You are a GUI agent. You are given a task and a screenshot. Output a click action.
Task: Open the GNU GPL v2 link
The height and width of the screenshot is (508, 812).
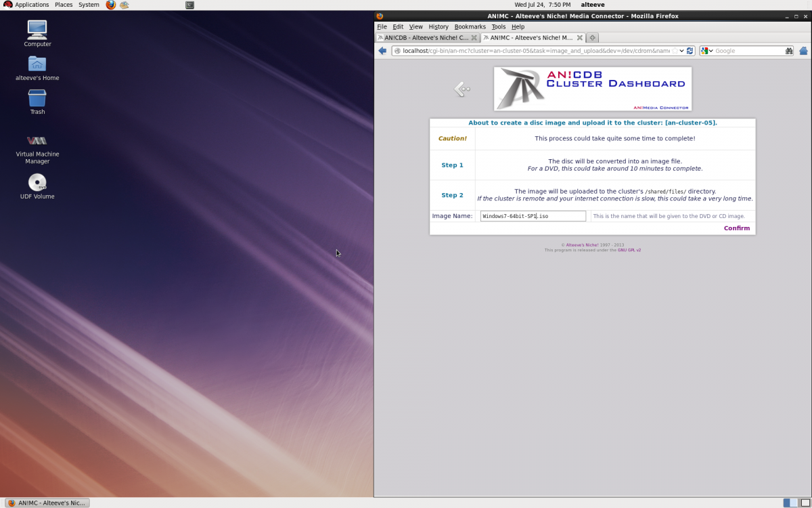[629, 250]
